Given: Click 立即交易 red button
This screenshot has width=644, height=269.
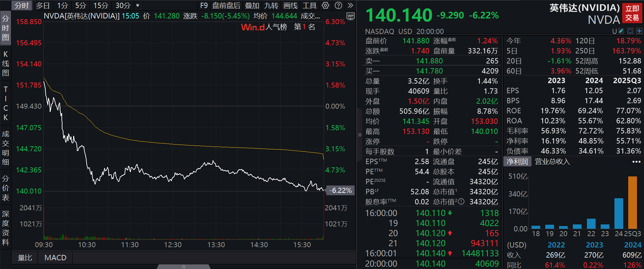Looking at the screenshot, I should pos(632,13).
